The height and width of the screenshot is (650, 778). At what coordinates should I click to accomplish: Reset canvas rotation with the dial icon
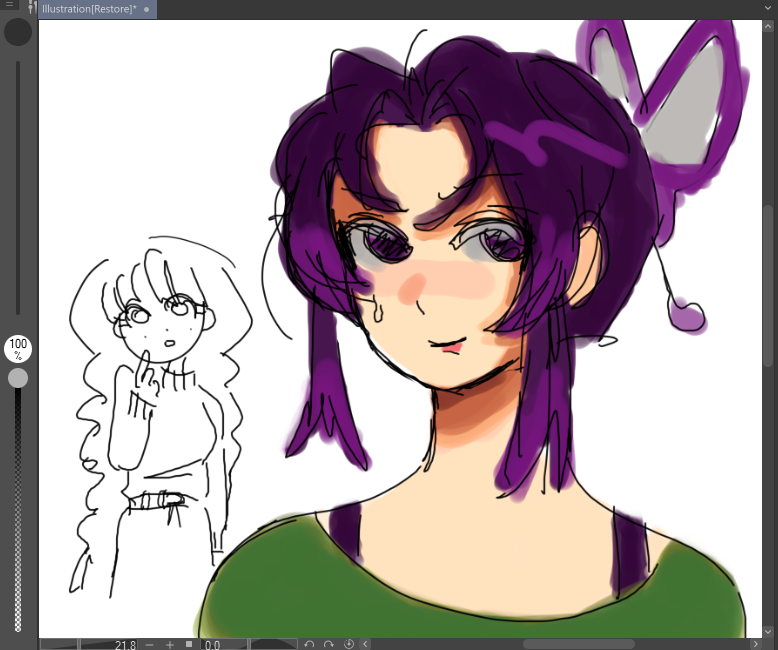(x=349, y=644)
